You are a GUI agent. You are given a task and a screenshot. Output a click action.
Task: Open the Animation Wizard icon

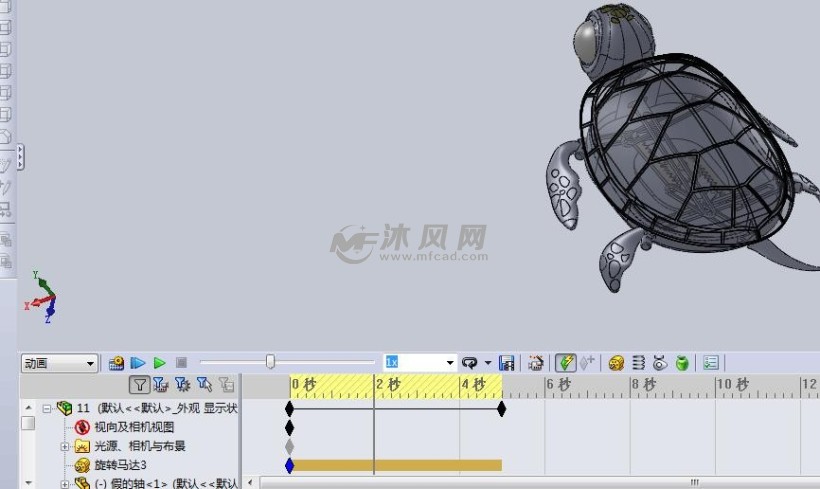tap(536, 363)
